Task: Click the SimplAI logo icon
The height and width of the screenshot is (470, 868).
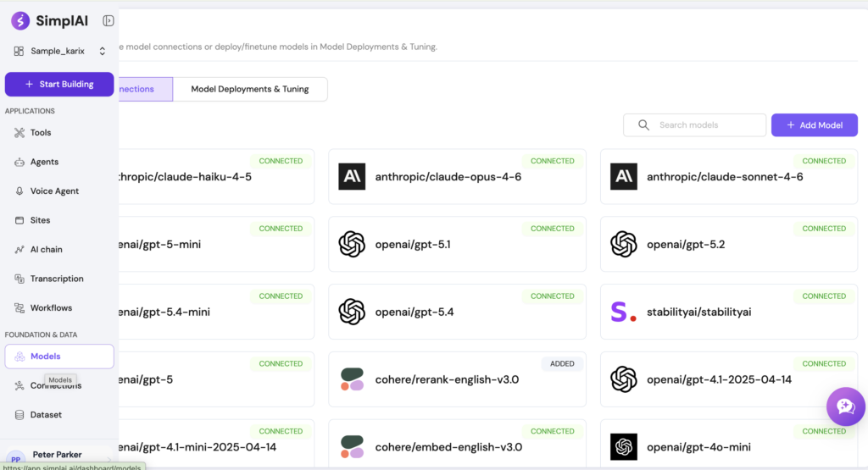Action: (x=20, y=21)
